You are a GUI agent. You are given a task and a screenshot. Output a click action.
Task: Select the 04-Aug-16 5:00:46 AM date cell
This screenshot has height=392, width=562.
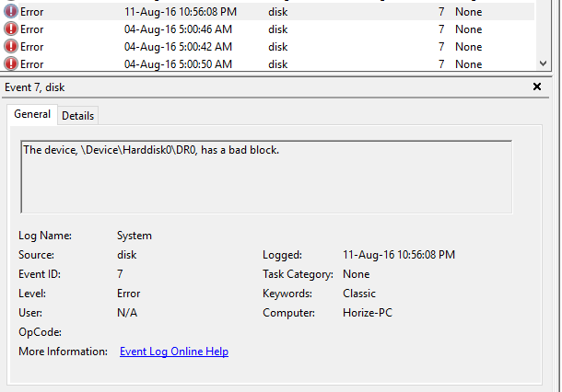tap(178, 29)
